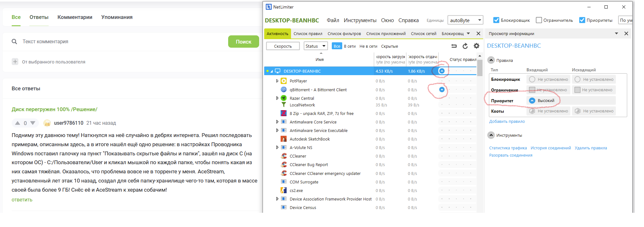Click the plus icon for selected user filter

coord(15,62)
